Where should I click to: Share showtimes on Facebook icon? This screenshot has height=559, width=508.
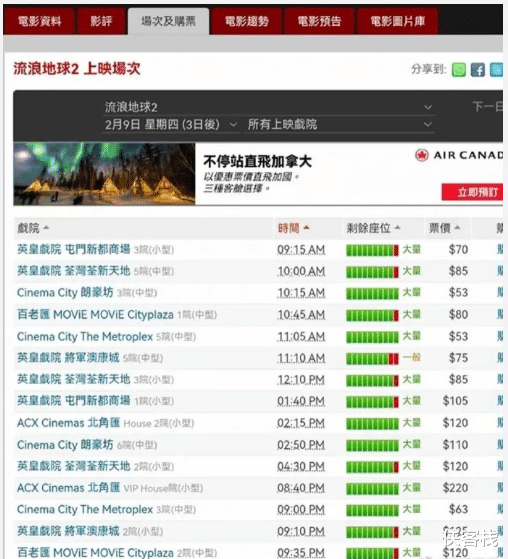[478, 70]
